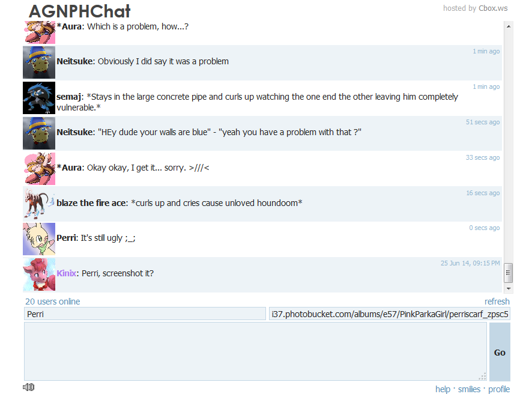Screen dimensions: 532x394
Task: Click Neitsuke's avatar beside the walls are blue message
Action: pos(39,133)
